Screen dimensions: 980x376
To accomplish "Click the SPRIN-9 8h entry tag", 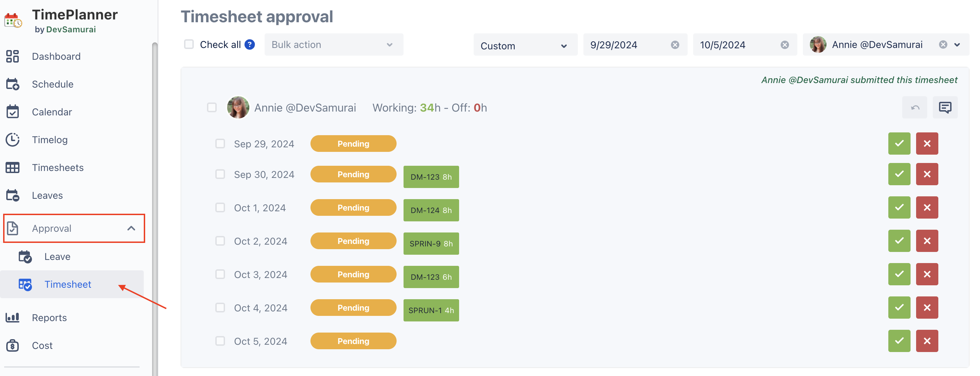I will pyautogui.click(x=431, y=244).
